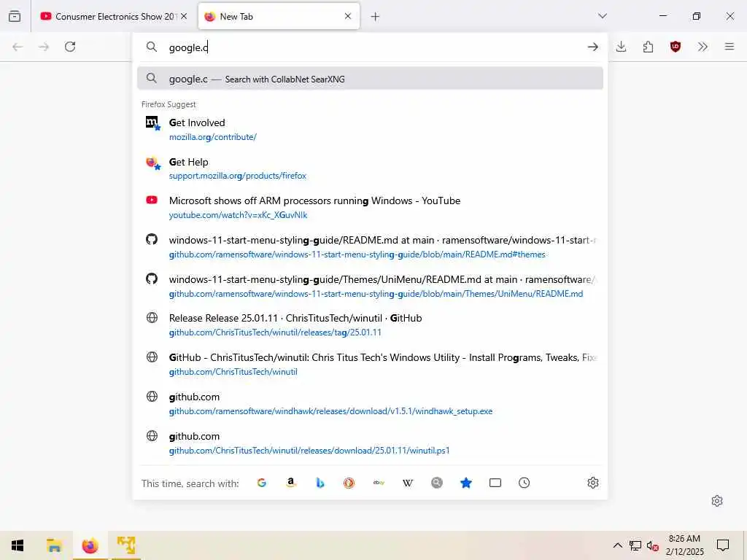Open Windows Start menu

click(18, 545)
